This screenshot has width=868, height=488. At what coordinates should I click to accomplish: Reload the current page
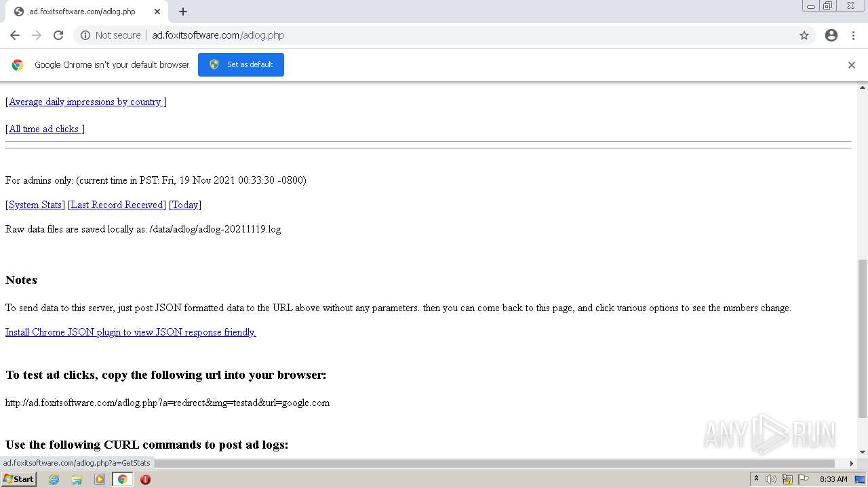coord(58,35)
